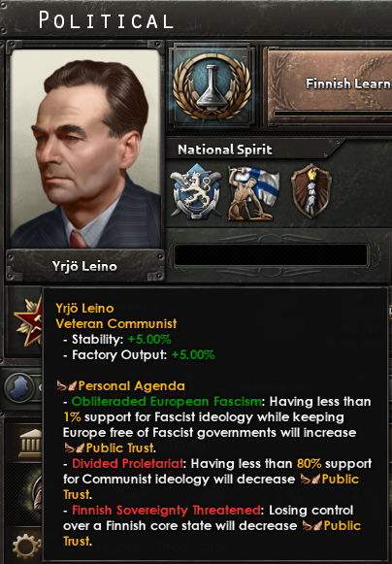Click the Finnish lion crest national spirit
This screenshot has width=392, height=564.
196,191
